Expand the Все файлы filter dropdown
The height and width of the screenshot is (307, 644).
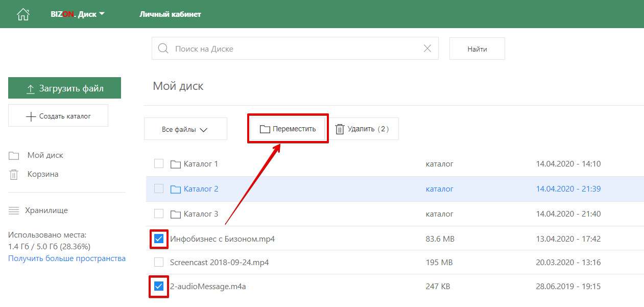tap(185, 129)
